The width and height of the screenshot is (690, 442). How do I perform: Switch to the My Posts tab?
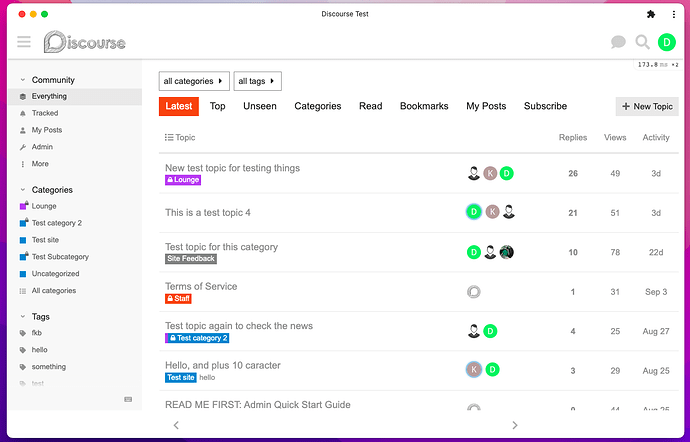click(x=486, y=106)
